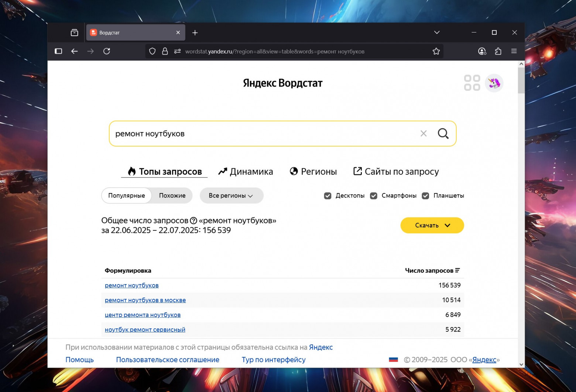576x392 pixels.
Task: Click the question mark help icon
Action: 193,221
